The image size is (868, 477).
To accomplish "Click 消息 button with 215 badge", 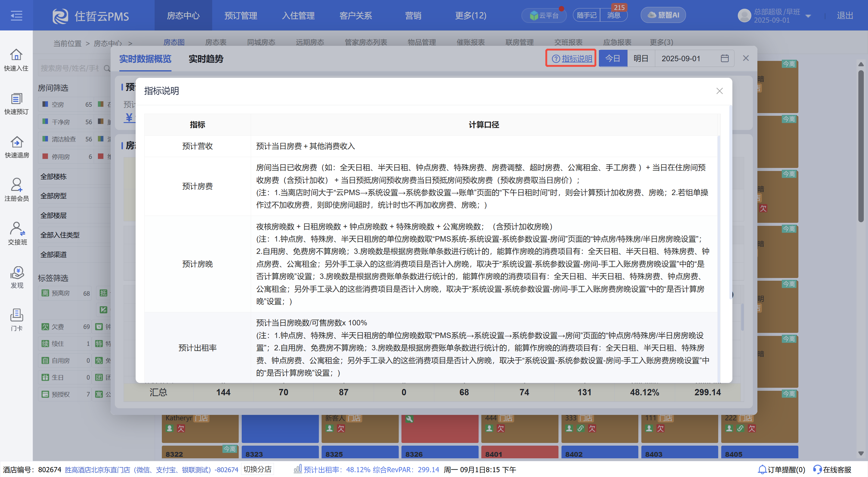I will [614, 15].
